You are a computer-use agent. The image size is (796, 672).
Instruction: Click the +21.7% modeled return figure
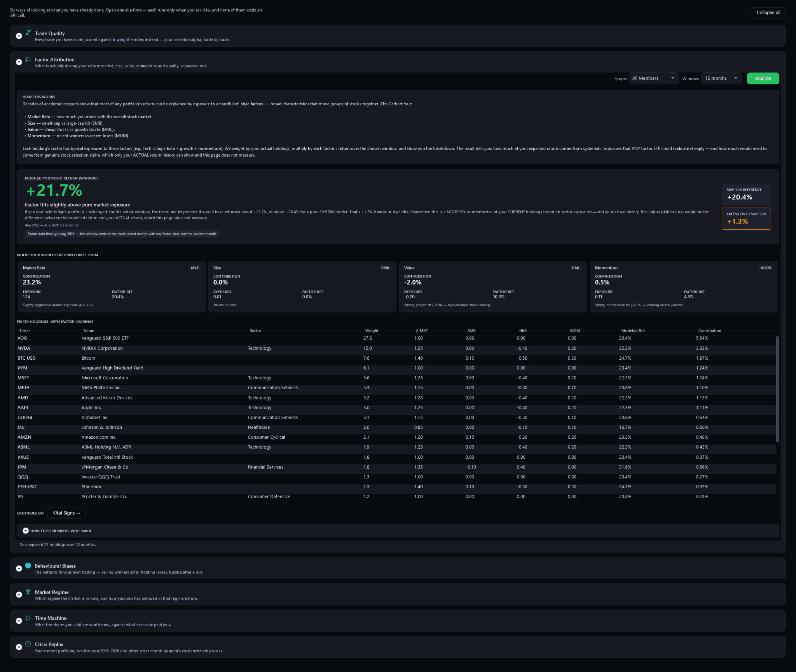(54, 190)
